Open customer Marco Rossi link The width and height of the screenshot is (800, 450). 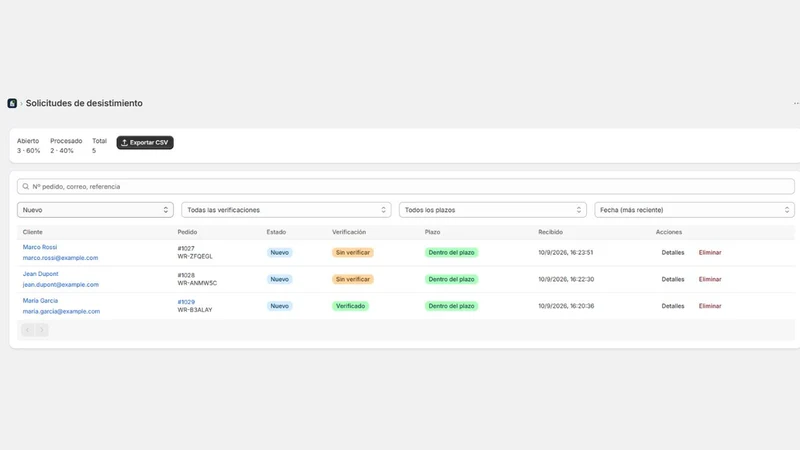click(40, 247)
